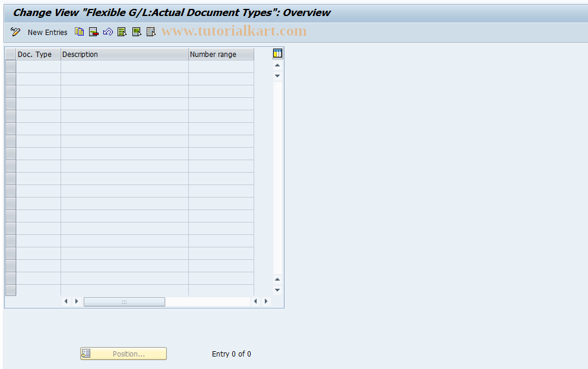
Task: Click the Select Block icon
Action: pyautogui.click(x=137, y=32)
